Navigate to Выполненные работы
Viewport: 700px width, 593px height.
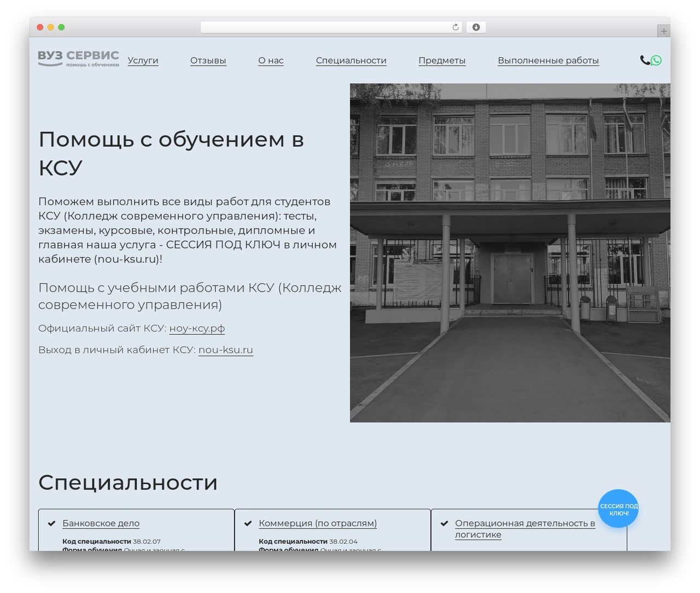pyautogui.click(x=548, y=60)
